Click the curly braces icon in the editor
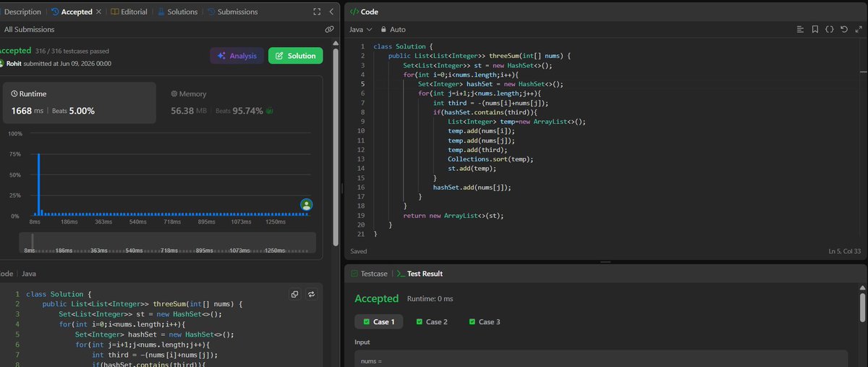 pos(830,30)
